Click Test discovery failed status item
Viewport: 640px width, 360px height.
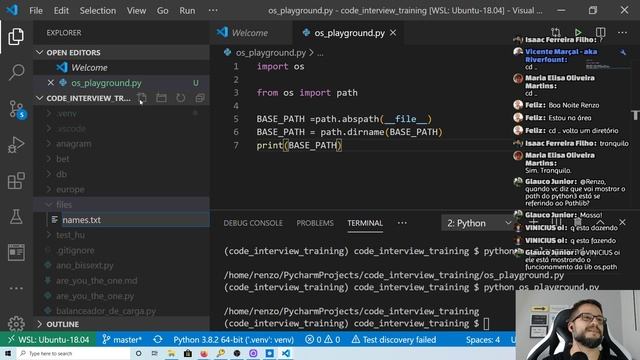point(394,340)
